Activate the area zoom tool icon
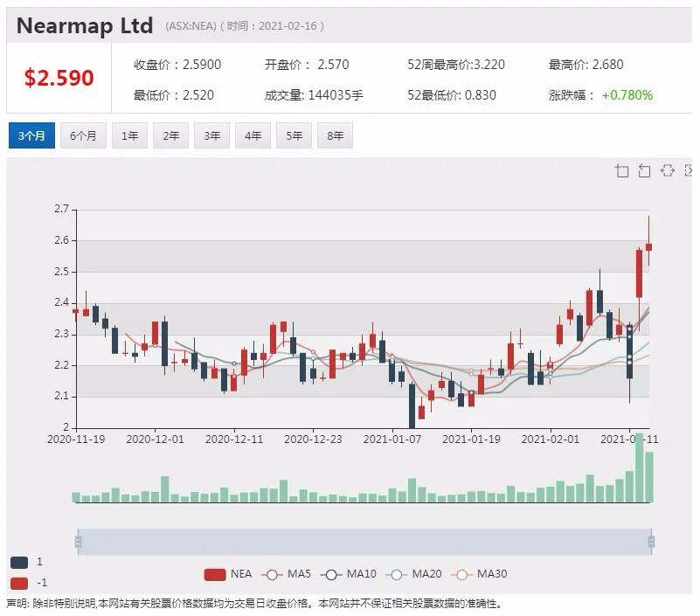The height and width of the screenshot is (616, 700). tap(621, 170)
